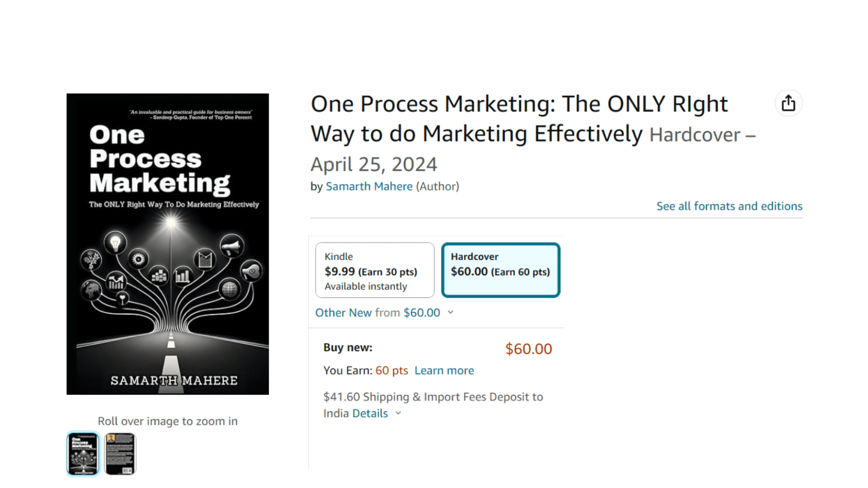Click the large book cover image
Image resolution: width=868 pixels, height=488 pixels.
pos(168,244)
